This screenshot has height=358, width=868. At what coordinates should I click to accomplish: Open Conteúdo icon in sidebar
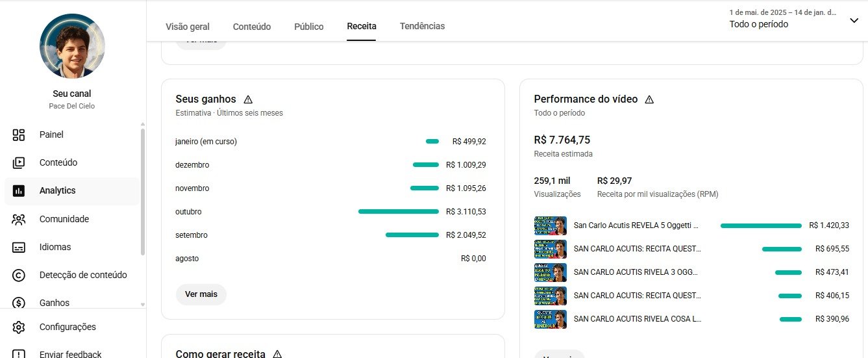(19, 163)
